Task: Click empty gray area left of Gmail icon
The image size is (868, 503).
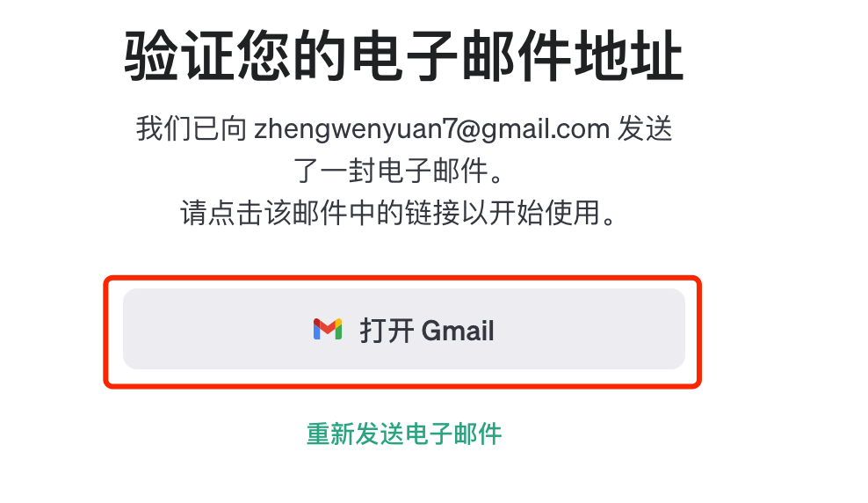Action: coord(216,329)
